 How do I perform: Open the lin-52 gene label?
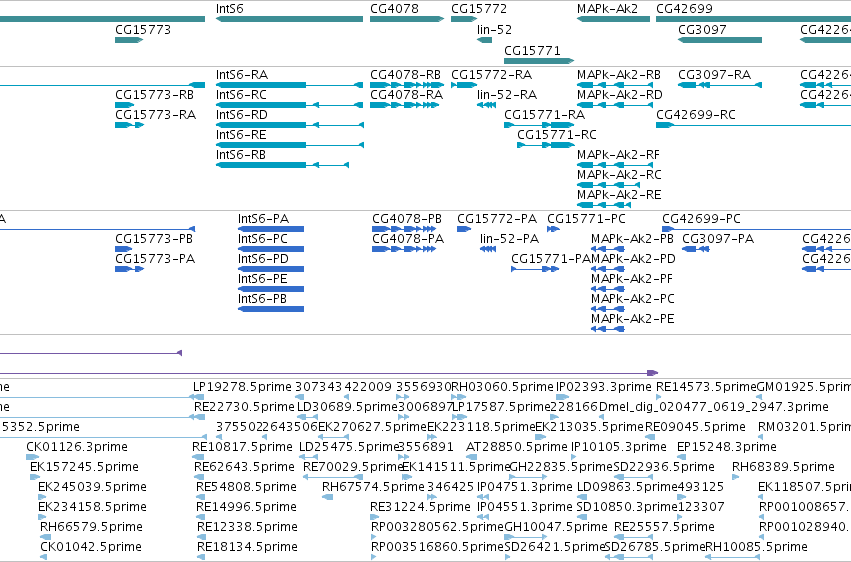click(494, 30)
